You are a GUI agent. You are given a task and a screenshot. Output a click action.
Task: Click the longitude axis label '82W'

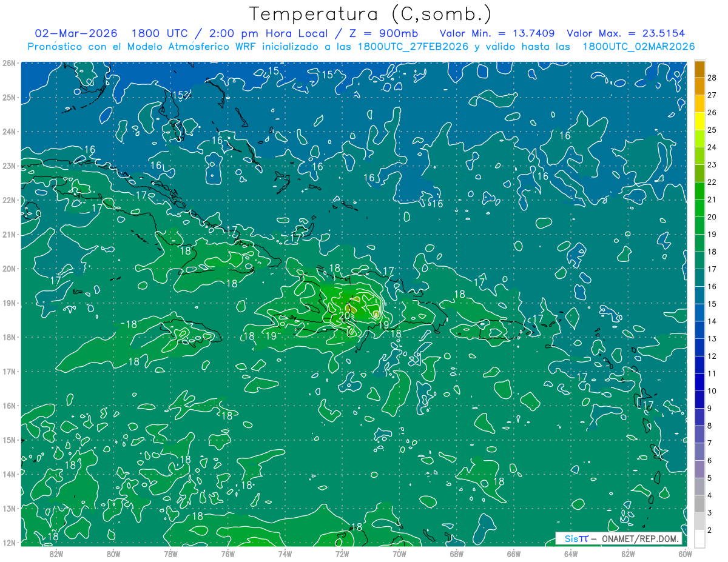(x=56, y=554)
